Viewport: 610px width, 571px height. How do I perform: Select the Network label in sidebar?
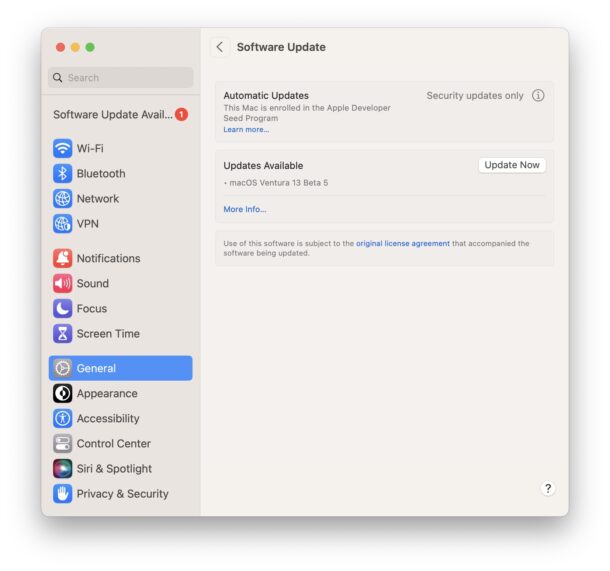98,199
